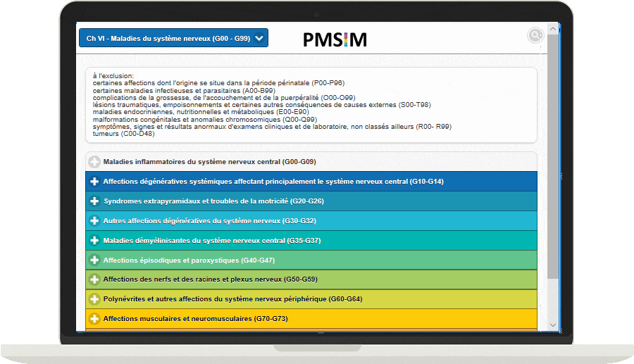Expand plus icon for Affections musculaires (G70-G73)
This screenshot has height=364, width=634.
94,319
